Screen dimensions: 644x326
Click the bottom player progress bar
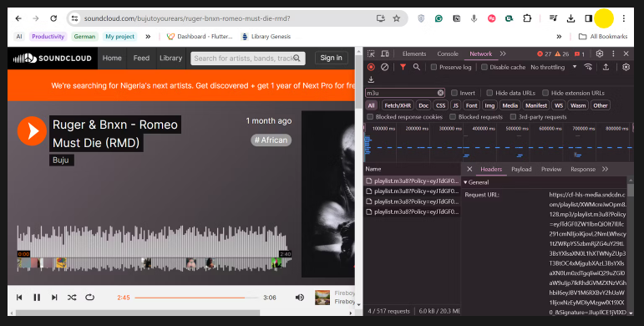coord(196,298)
